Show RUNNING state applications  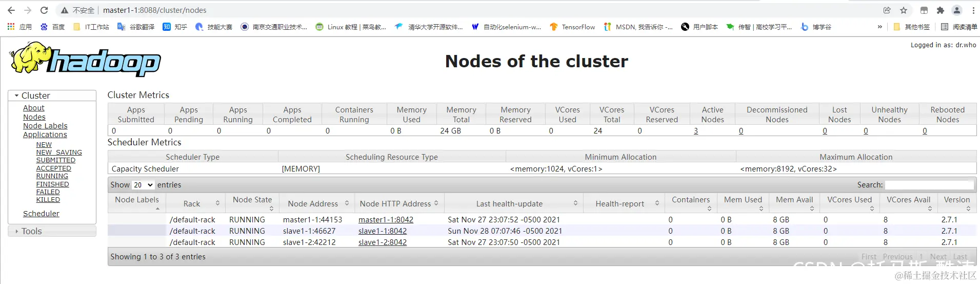point(52,176)
